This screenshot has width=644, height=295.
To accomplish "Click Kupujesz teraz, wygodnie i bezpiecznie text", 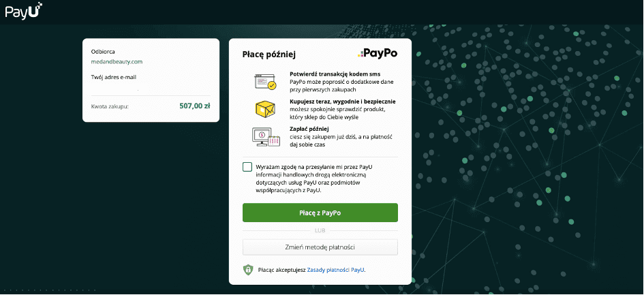I will click(342, 101).
